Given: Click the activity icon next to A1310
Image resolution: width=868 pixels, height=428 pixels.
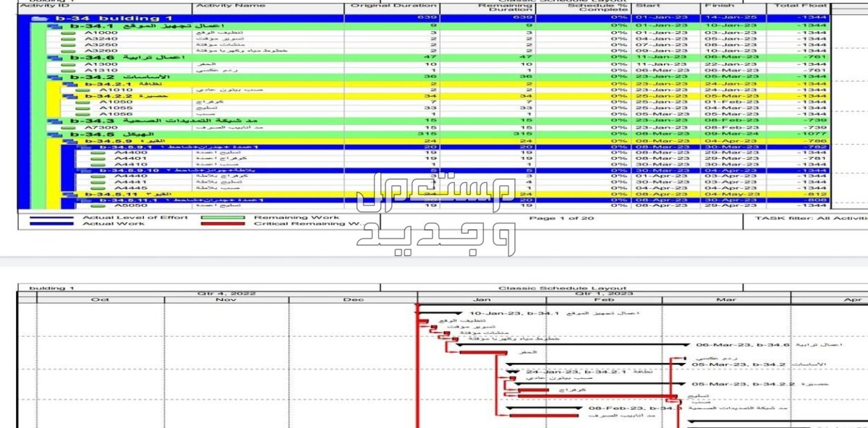Looking at the screenshot, I should [x=69, y=70].
